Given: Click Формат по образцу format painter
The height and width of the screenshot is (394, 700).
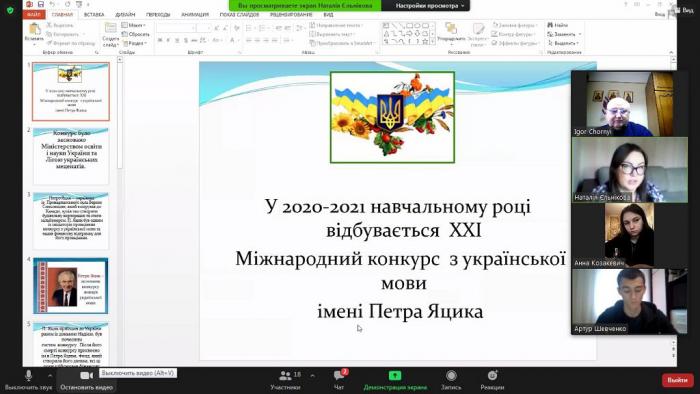Looking at the screenshot, I should pos(71,43).
